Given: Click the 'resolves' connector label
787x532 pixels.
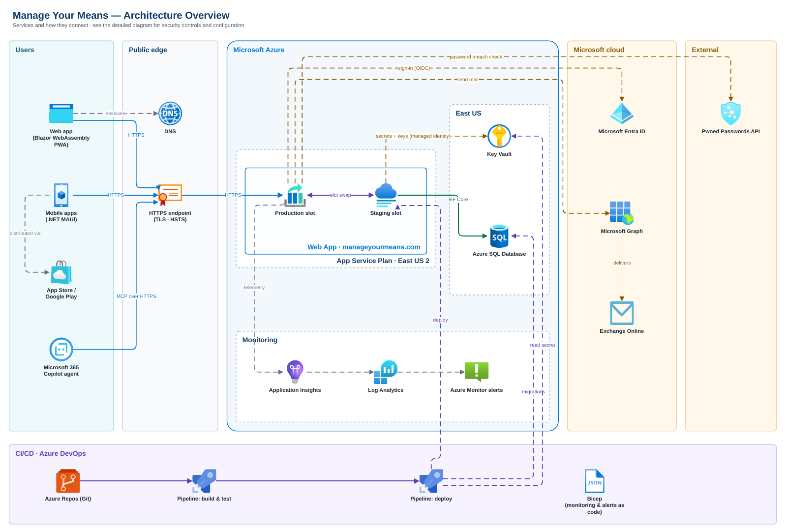Looking at the screenshot, I should point(116,114).
